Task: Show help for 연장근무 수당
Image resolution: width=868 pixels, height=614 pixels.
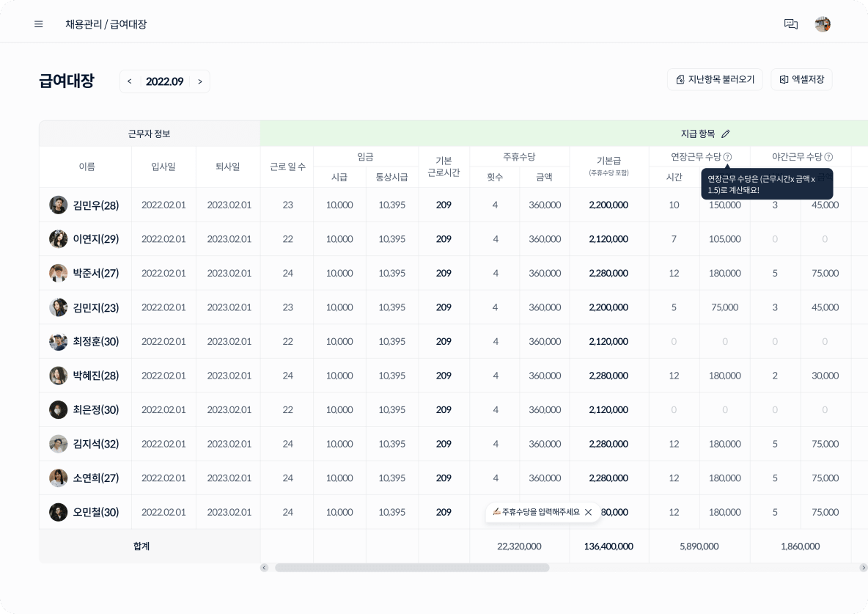Action: coord(727,158)
